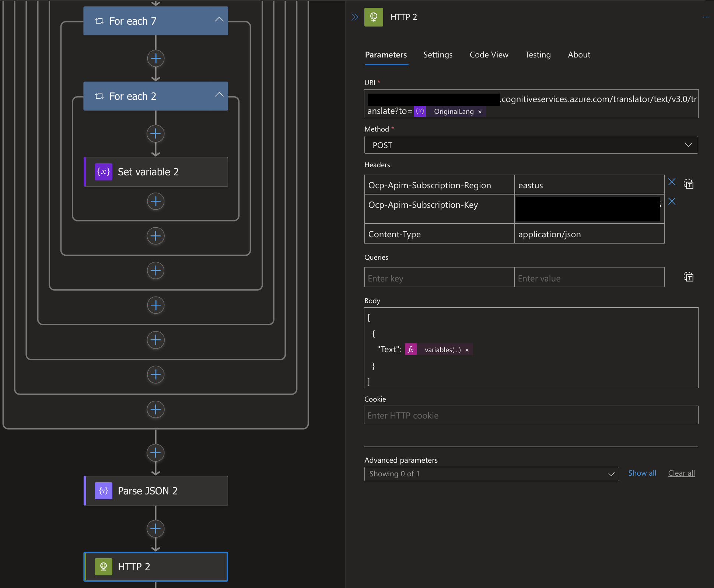This screenshot has height=588, width=714.
Task: Collapse the For each 7 loop
Action: point(219,20)
